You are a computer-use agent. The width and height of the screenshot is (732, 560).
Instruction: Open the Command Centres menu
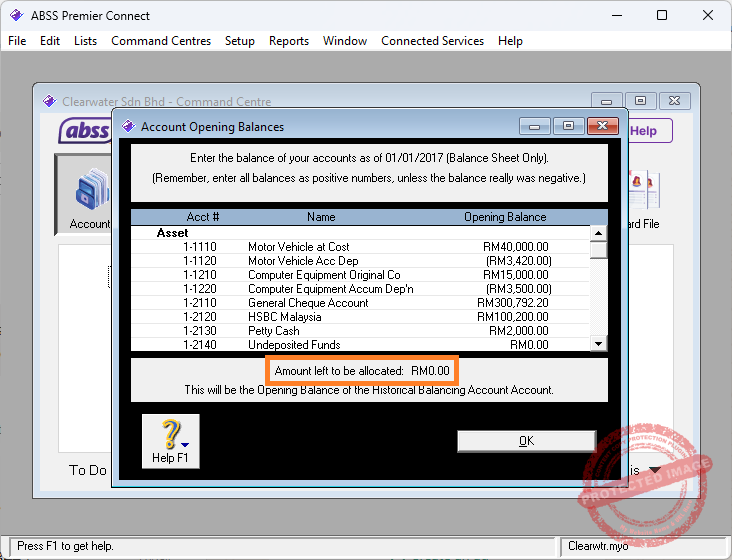coord(161,41)
